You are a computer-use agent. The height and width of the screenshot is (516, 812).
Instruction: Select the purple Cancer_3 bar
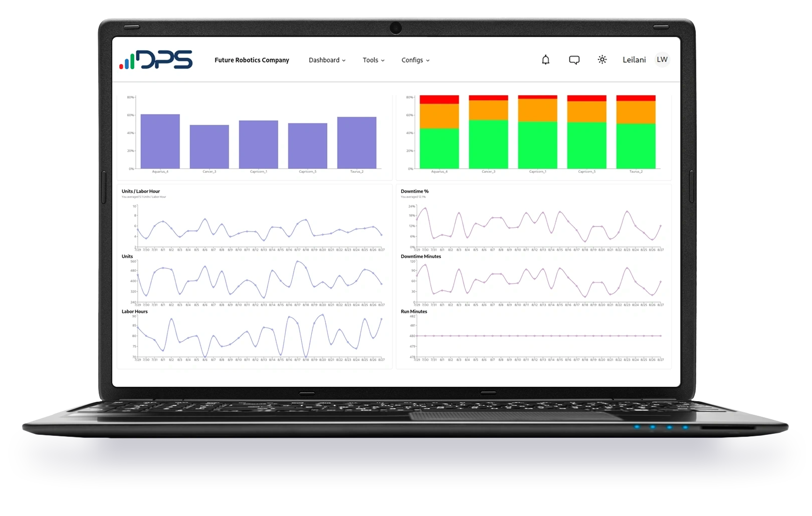(209, 147)
